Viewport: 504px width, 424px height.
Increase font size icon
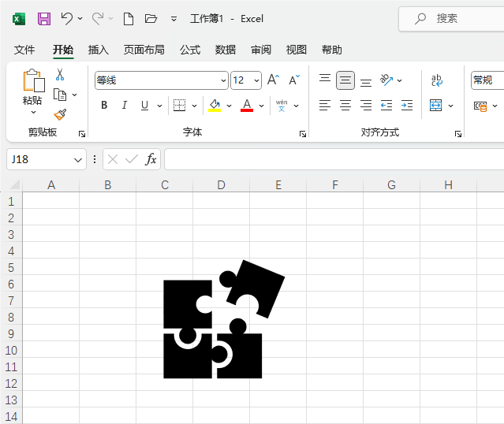point(273,80)
